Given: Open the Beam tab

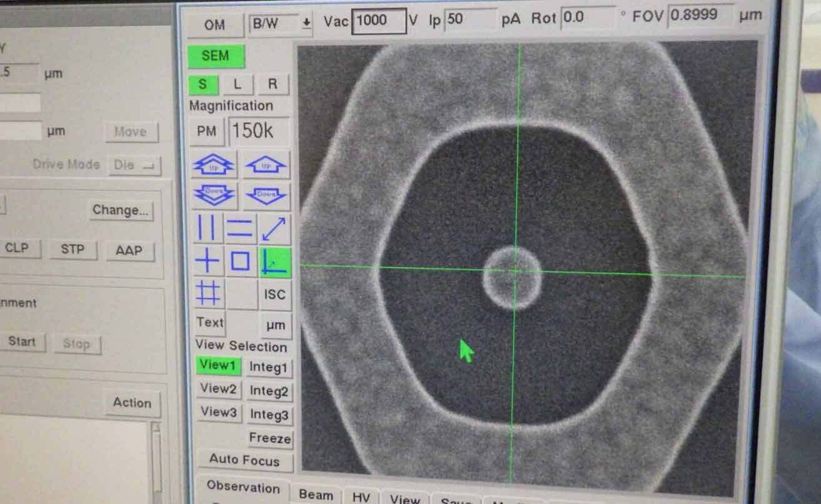Looking at the screenshot, I should [x=316, y=495].
